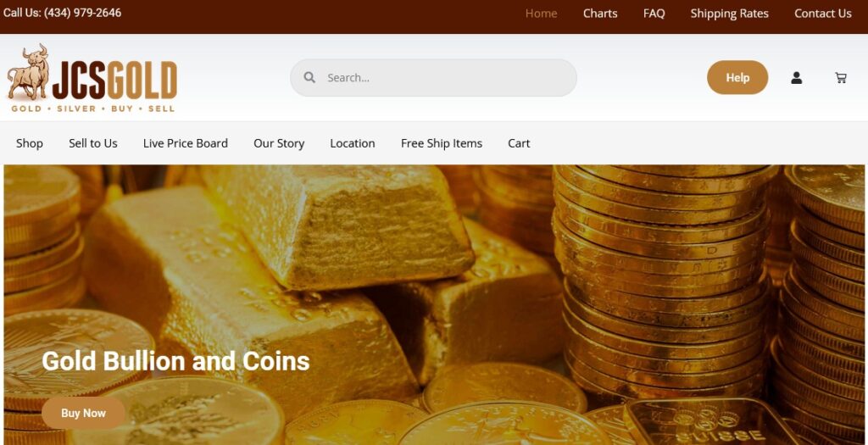Open the Contact Us link

click(822, 14)
